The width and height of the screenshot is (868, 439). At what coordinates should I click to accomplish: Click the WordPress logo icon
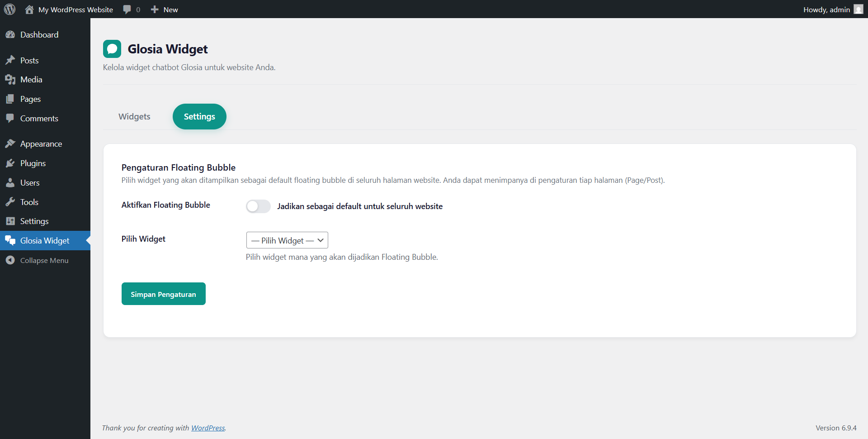[x=9, y=10]
